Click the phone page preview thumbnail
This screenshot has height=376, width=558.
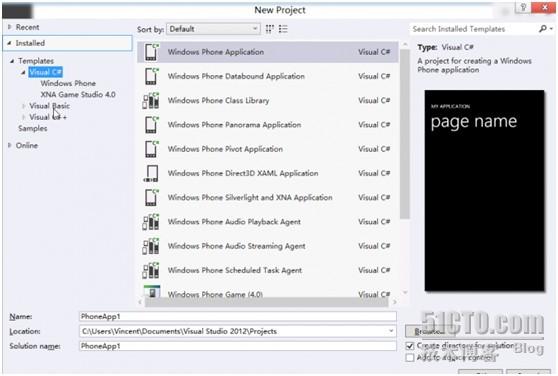(484, 190)
